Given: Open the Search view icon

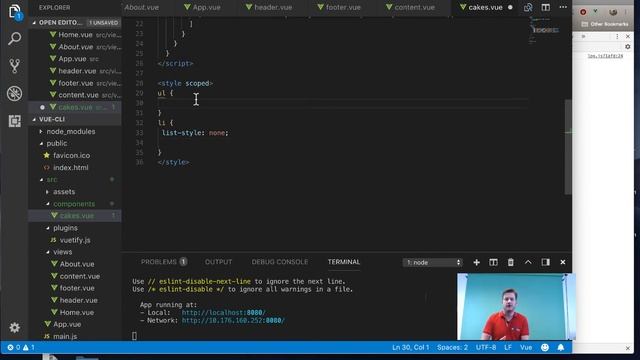Looking at the screenshot, I should [14, 39].
